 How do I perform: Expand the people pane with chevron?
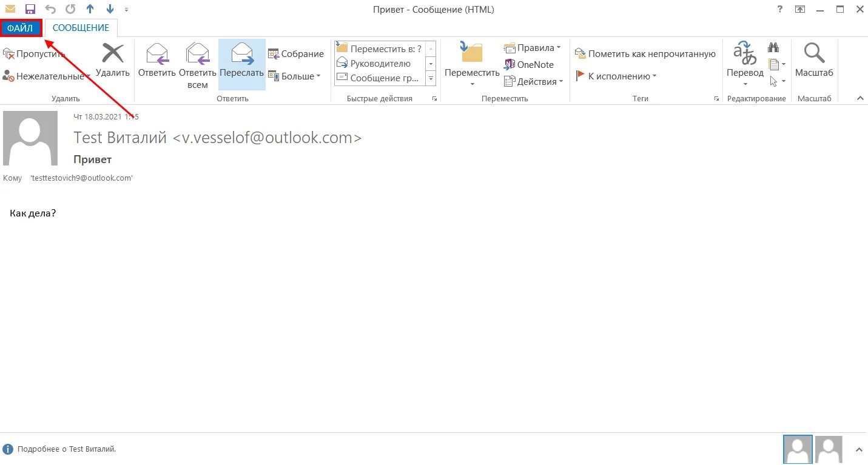pyautogui.click(x=859, y=450)
